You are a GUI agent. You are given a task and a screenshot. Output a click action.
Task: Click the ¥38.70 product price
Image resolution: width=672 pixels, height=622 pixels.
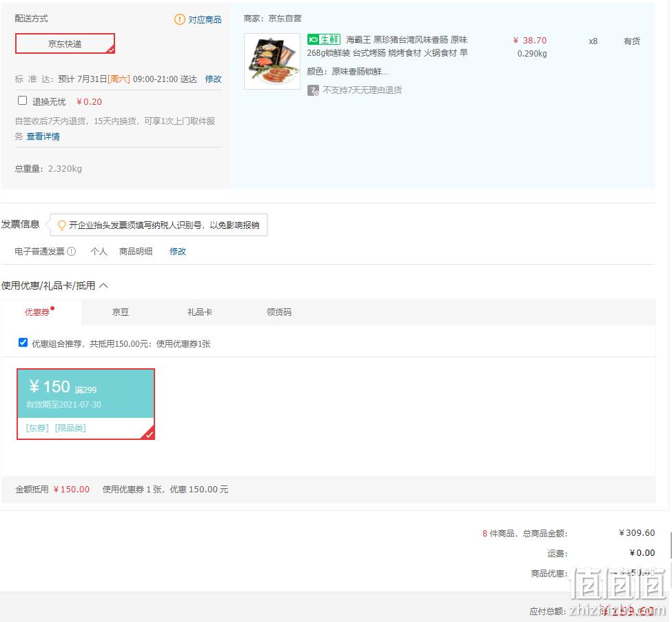pos(530,40)
